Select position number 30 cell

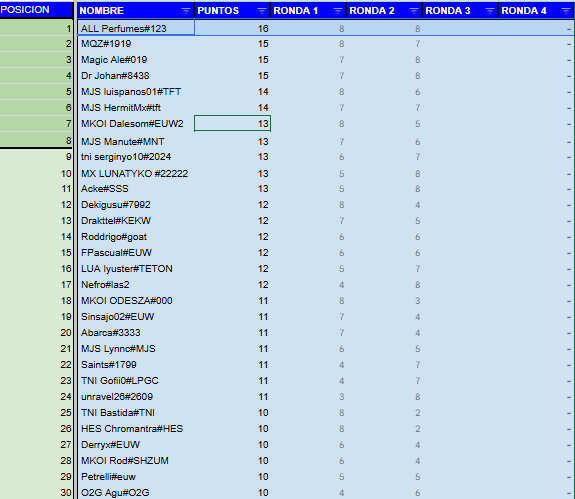(36, 492)
